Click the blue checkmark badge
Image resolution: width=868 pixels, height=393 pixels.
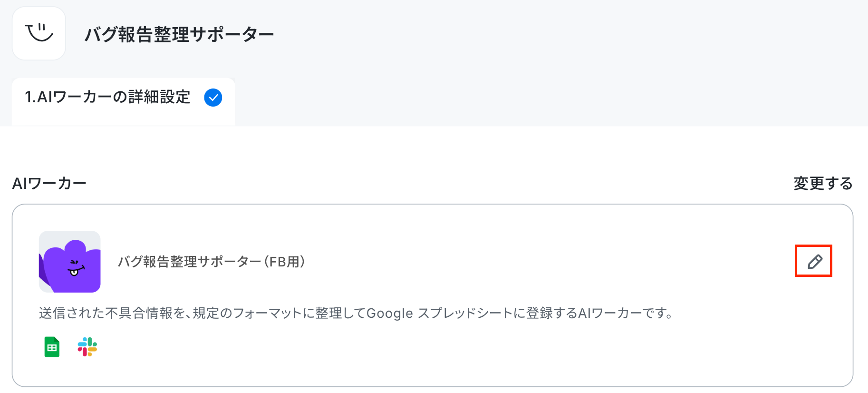coord(213,98)
